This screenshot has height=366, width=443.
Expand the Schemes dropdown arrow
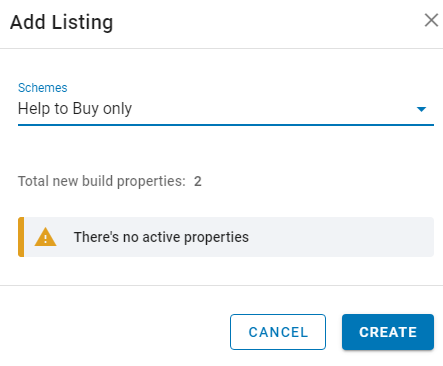421,109
